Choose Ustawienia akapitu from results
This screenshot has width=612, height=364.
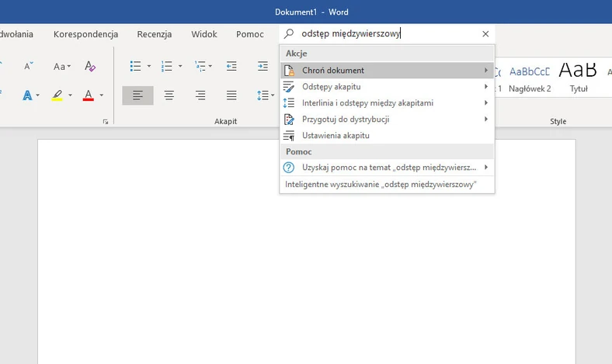pos(336,135)
